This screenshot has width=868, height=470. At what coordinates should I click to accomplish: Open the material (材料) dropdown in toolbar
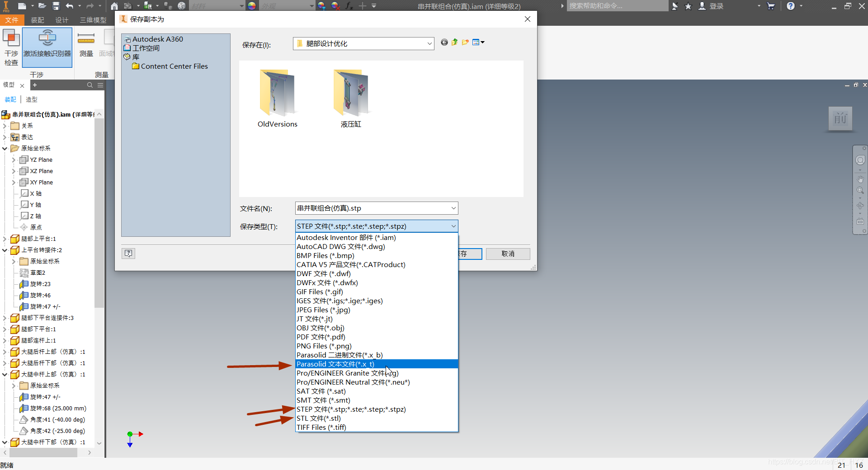241,6
